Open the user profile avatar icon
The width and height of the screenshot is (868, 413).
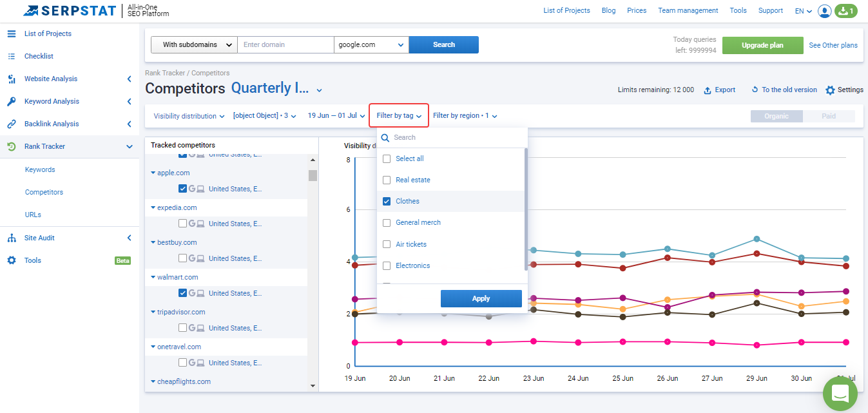(824, 11)
